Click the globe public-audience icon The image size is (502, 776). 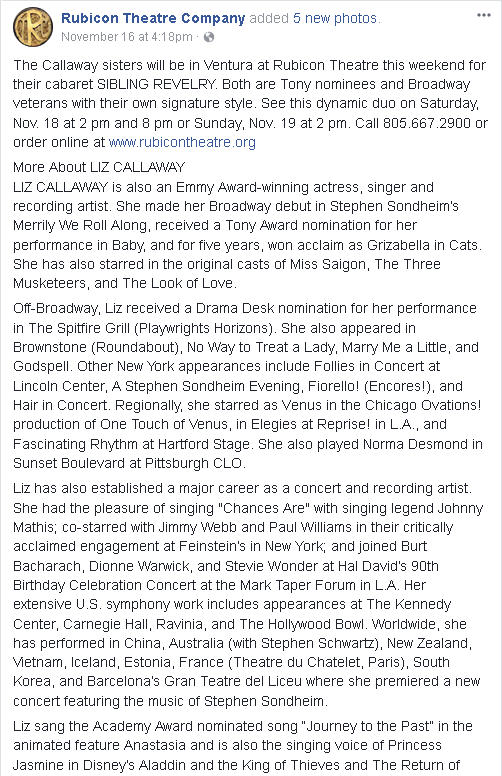[209, 37]
